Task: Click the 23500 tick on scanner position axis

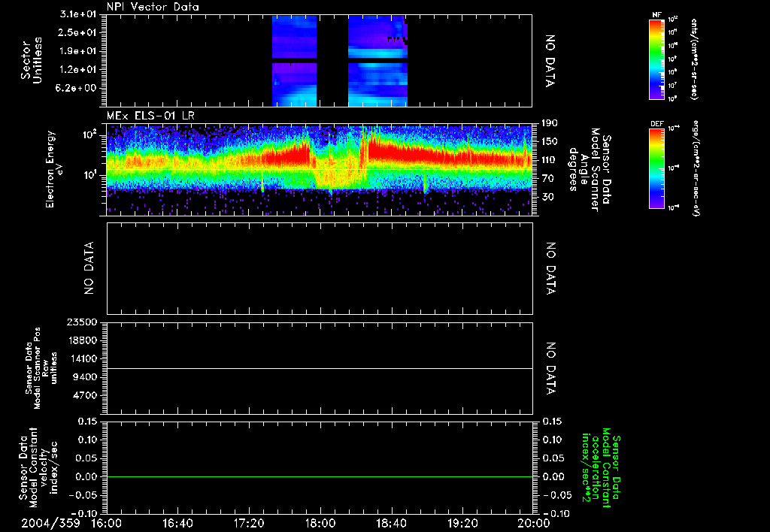Action: point(84,322)
